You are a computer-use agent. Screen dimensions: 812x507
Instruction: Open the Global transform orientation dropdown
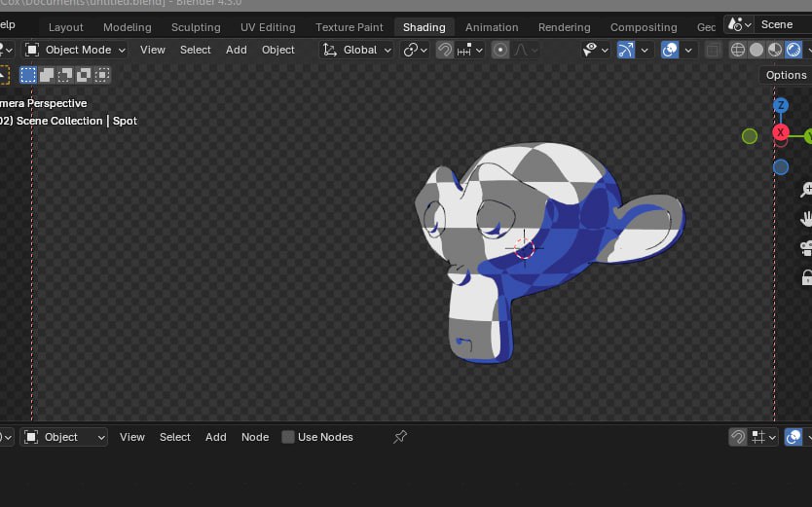(x=357, y=50)
